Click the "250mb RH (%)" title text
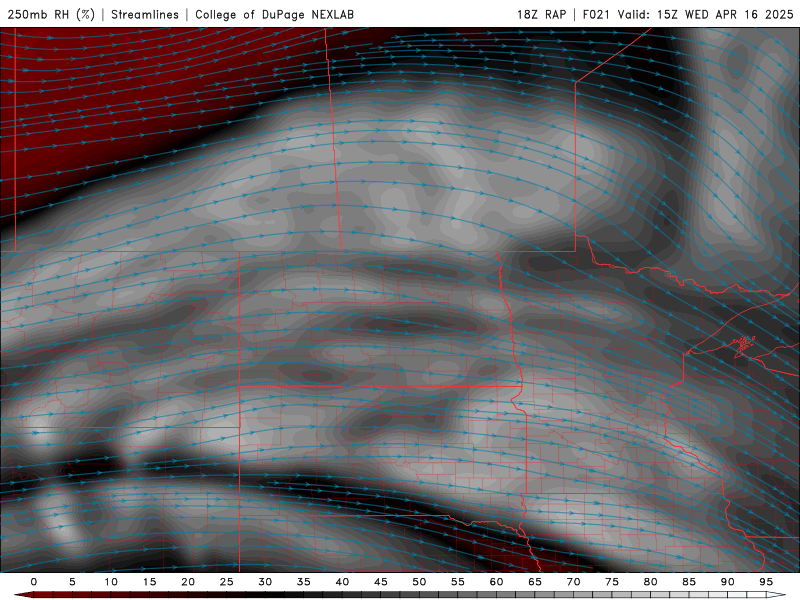The image size is (800, 600). (51, 14)
